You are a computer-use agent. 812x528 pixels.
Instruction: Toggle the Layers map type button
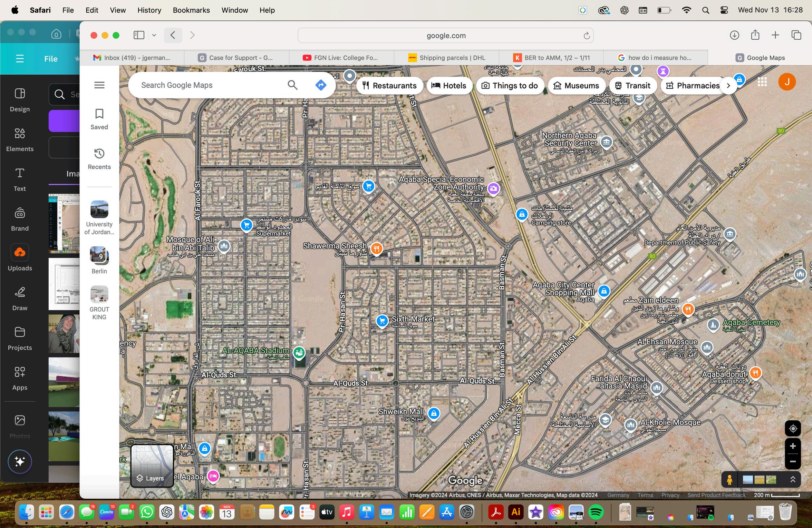[152, 465]
